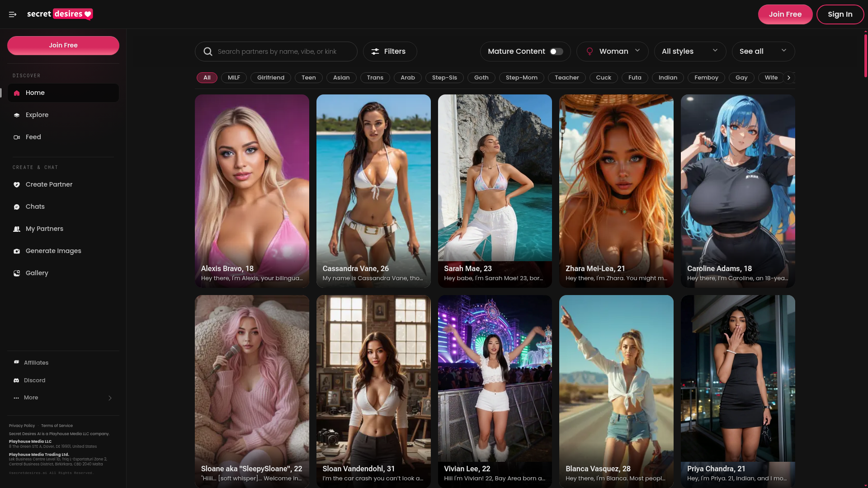This screenshot has width=868, height=488.
Task: Click the Gallery icon
Action: point(17,273)
